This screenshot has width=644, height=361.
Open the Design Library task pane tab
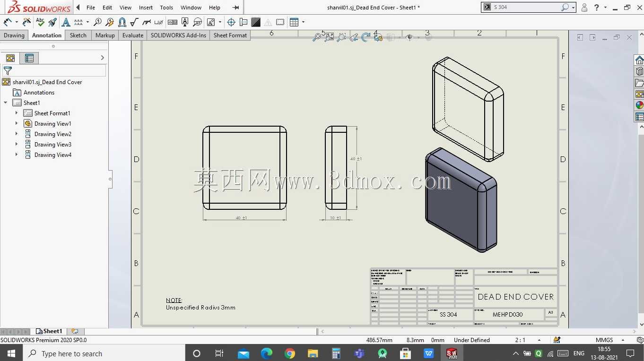tap(639, 71)
